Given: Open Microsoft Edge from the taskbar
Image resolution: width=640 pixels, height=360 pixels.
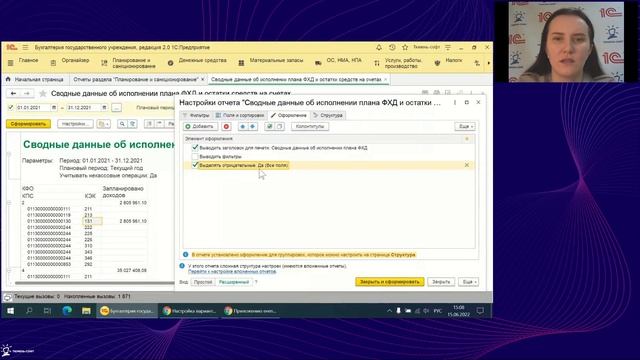Looking at the screenshot, I should click(x=67, y=311).
